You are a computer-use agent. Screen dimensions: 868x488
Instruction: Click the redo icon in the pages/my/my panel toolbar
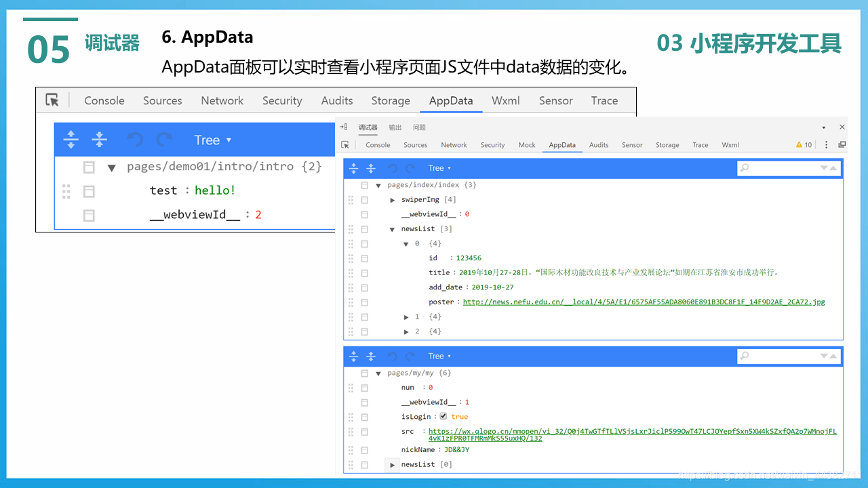[x=410, y=356]
